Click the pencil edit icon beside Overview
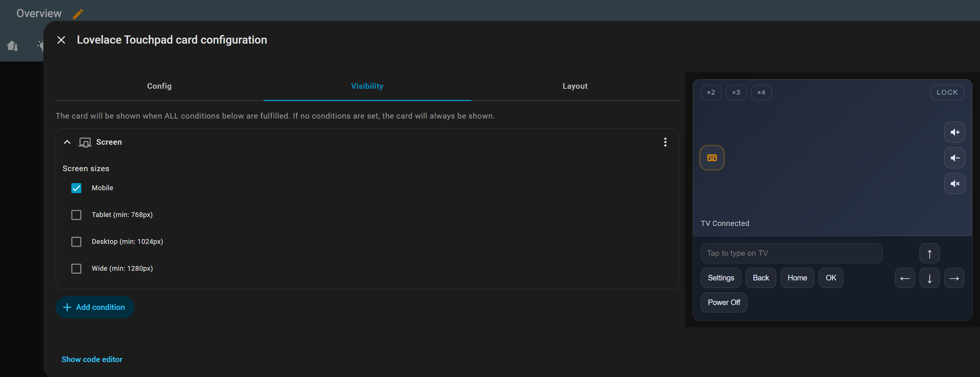 click(x=78, y=14)
